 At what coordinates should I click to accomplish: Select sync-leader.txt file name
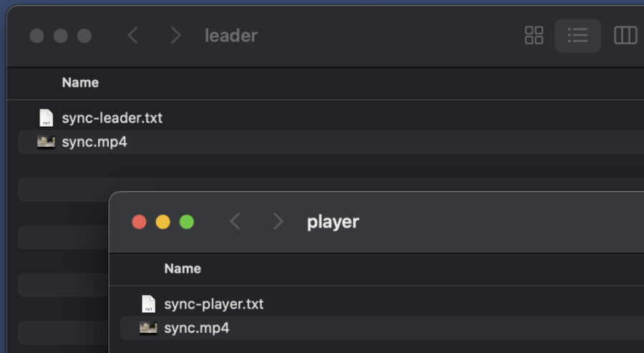coord(112,118)
